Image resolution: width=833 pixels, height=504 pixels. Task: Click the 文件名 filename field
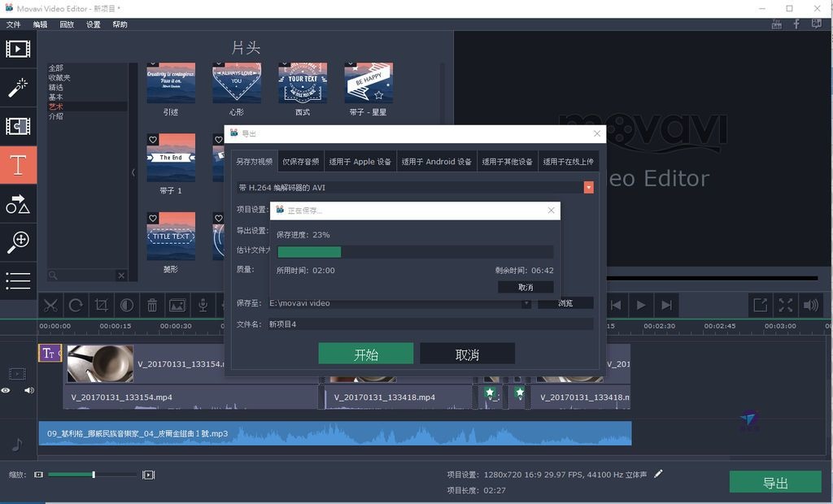(x=430, y=324)
